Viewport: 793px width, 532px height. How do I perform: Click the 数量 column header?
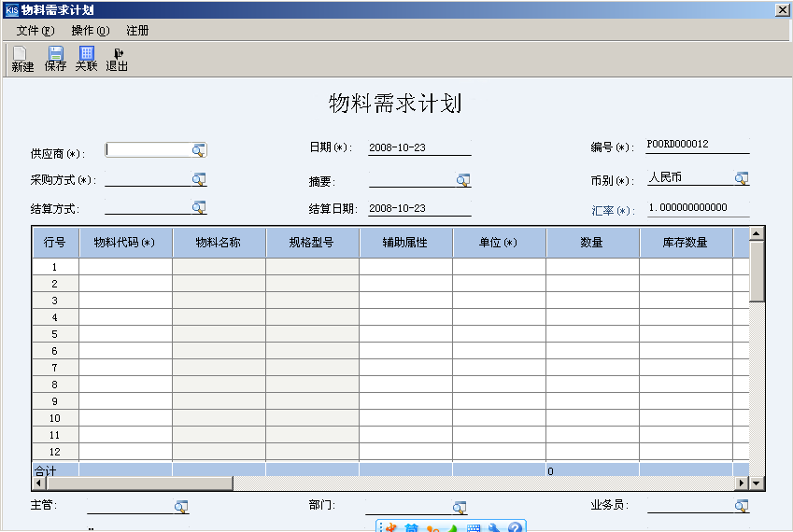592,243
